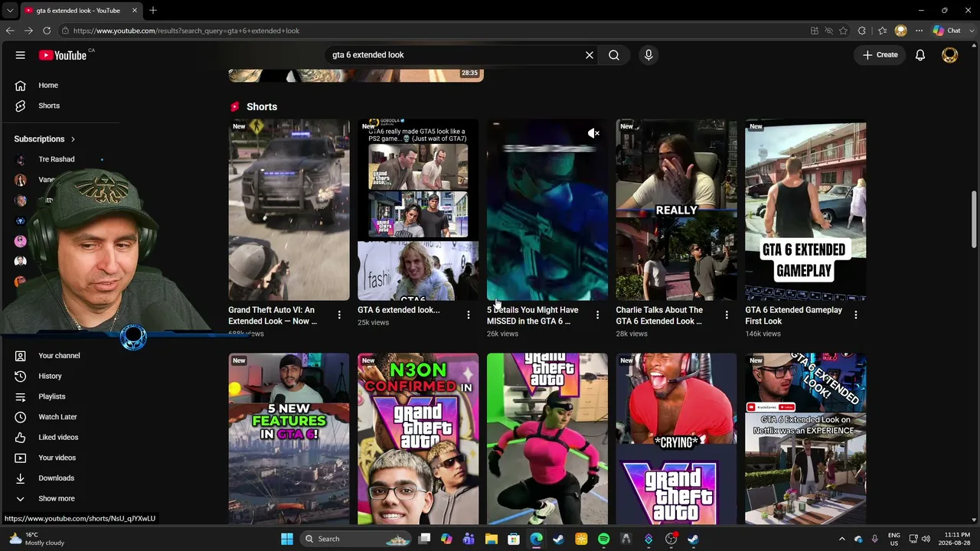Go to the YouTube home logo
The image size is (980, 551).
click(63, 55)
